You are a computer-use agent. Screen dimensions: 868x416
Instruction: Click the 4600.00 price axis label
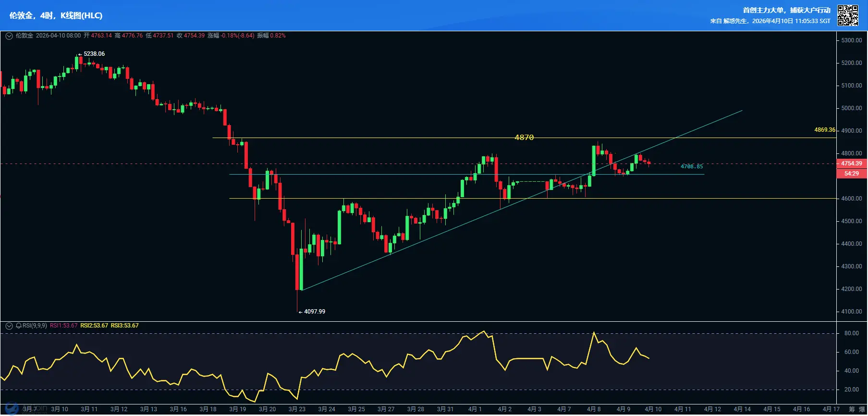tap(852, 199)
